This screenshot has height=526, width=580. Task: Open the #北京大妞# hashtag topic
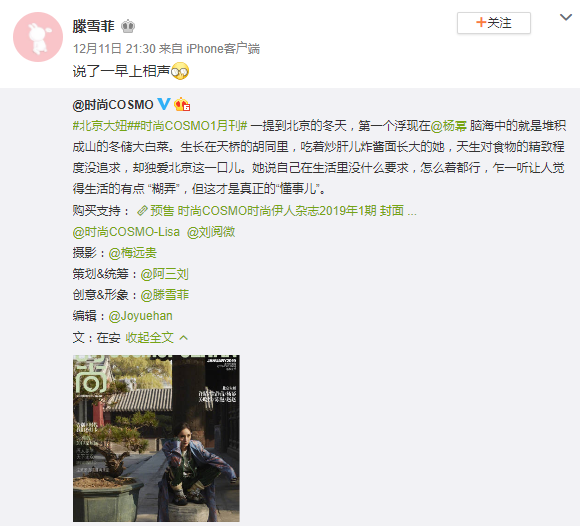(x=100, y=126)
